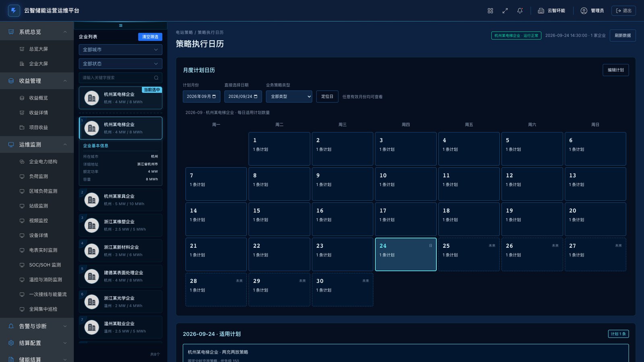Open notifications bell in top bar
The width and height of the screenshot is (644, 362).
(520, 11)
